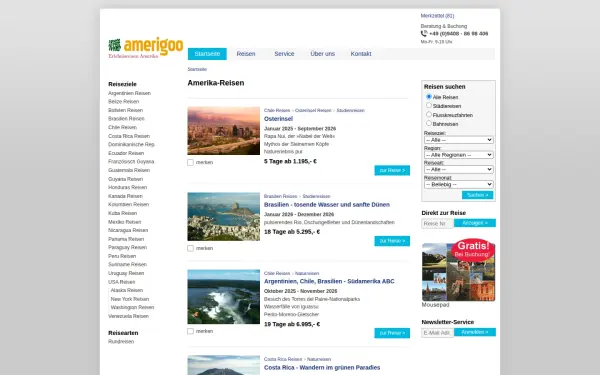Click Osterinsel Reisen category link
Viewport: 600px width, 375px height.
313,111
